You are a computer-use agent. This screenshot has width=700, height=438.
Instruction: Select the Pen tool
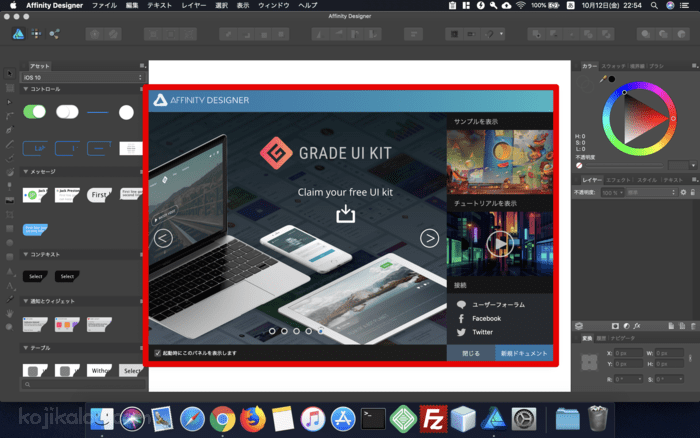9,130
